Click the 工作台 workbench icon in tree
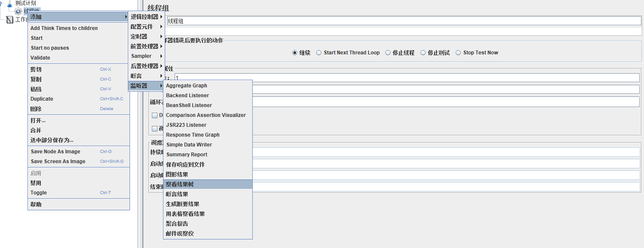Viewport: 644px width, 248px height. (10, 19)
